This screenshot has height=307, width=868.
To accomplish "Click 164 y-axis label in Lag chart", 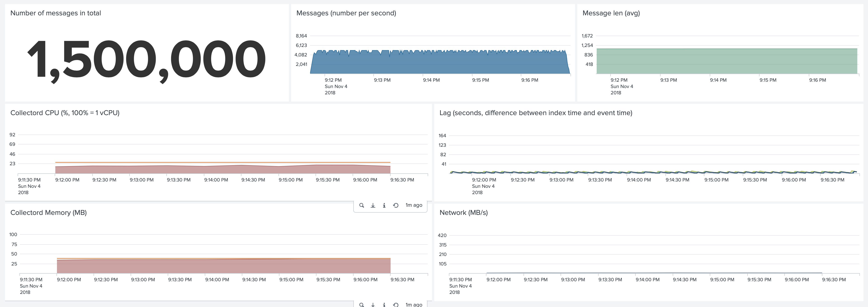I will (x=442, y=136).
